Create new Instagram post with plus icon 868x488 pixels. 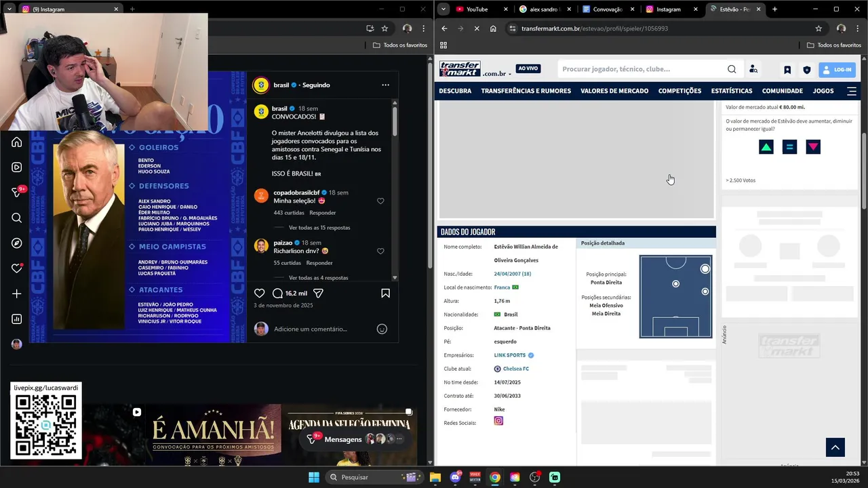tap(17, 293)
